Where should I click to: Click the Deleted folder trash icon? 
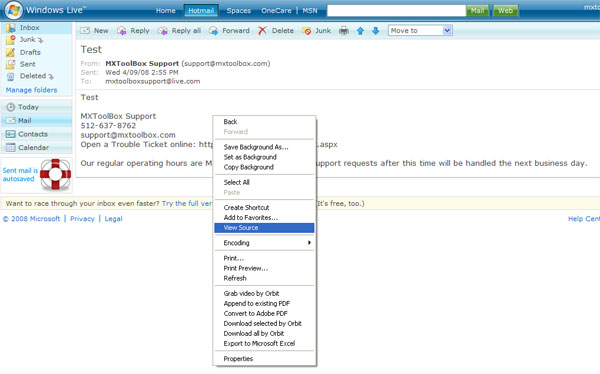pos(11,77)
